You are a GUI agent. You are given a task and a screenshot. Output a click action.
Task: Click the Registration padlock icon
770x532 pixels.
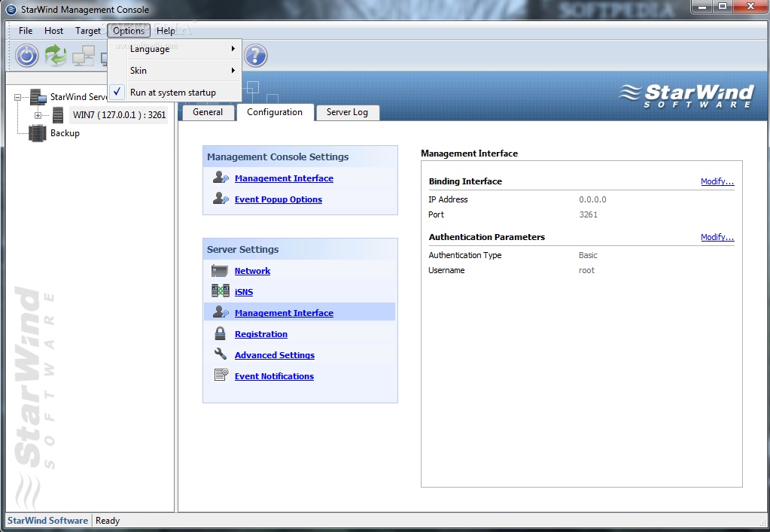click(220, 333)
